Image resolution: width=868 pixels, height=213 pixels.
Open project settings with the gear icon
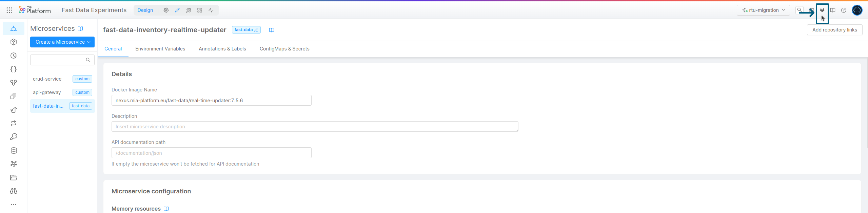166,10
